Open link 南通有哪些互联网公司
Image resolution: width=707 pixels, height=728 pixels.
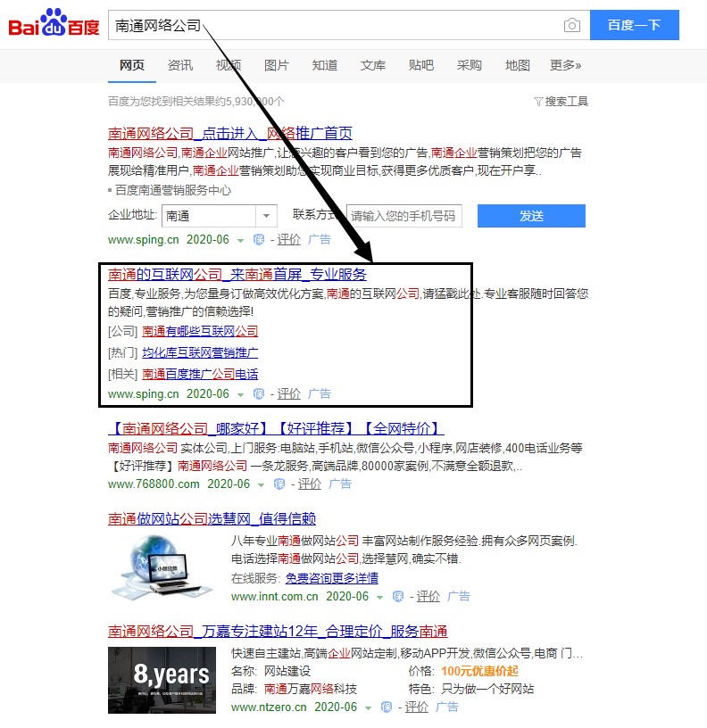[x=200, y=332]
